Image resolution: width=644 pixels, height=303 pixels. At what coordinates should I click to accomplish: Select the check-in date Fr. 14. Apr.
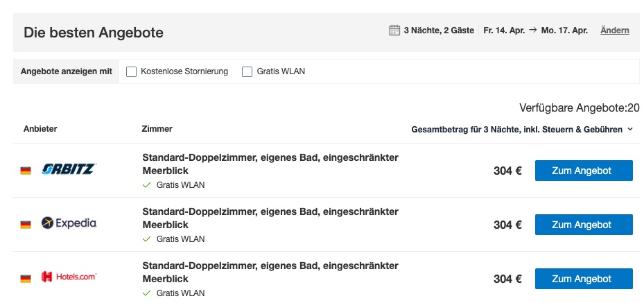click(505, 31)
